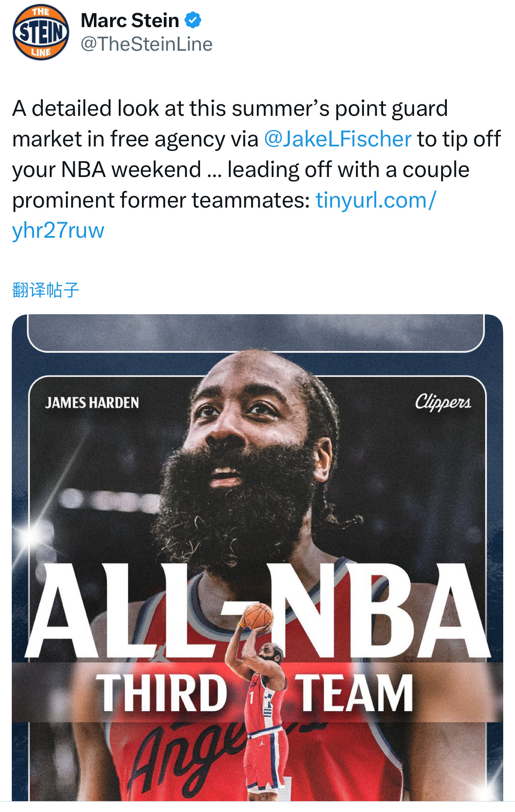The width and height of the screenshot is (515, 812).
Task: Open the @TheSteinLine handle
Action: click(146, 44)
